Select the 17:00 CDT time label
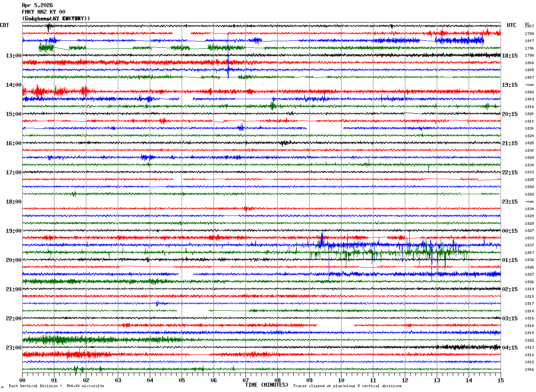536x392 pixels. [14, 172]
